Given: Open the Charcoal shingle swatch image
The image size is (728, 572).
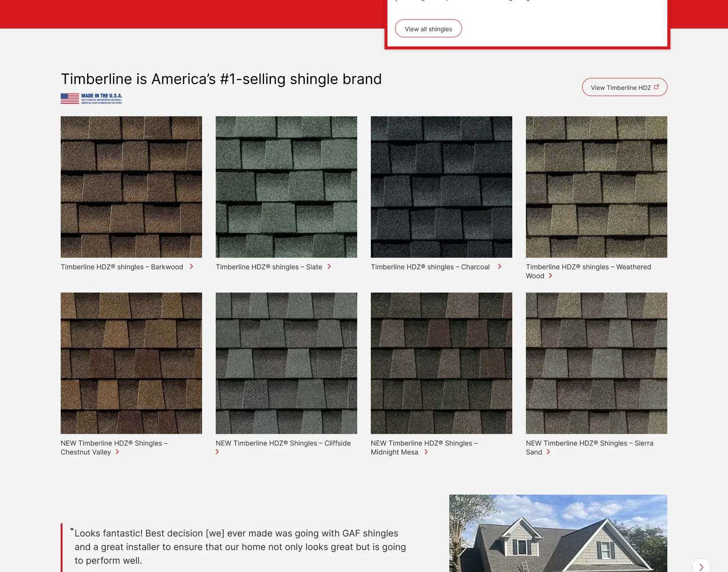Looking at the screenshot, I should (x=441, y=187).
